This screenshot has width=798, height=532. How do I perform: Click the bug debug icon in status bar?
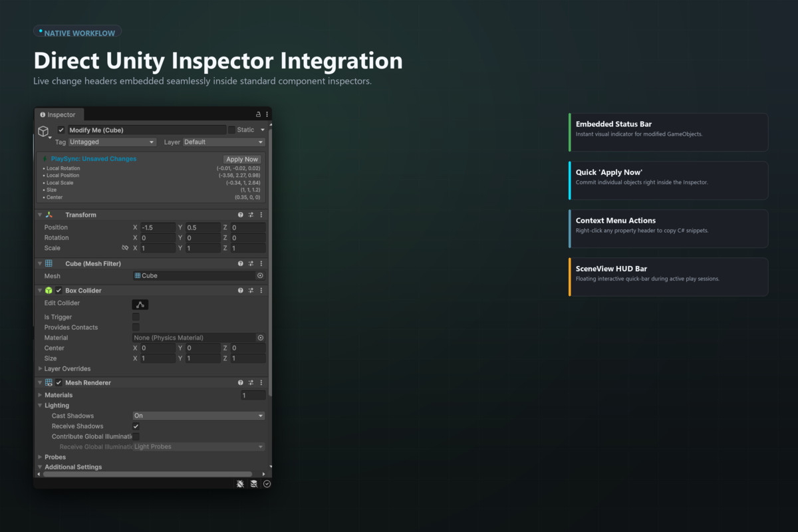pyautogui.click(x=240, y=484)
